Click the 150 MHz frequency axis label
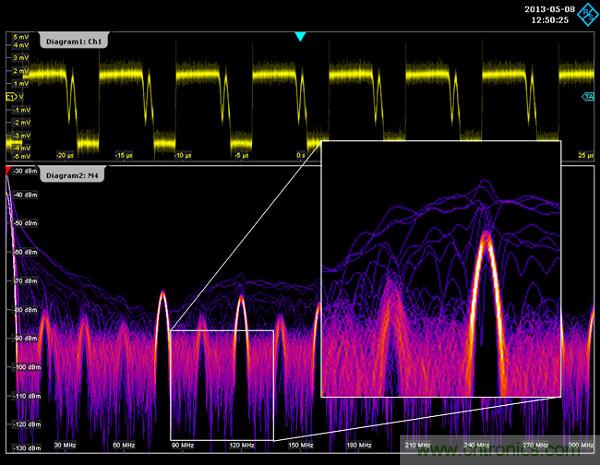The width and height of the screenshot is (600, 465). [301, 444]
